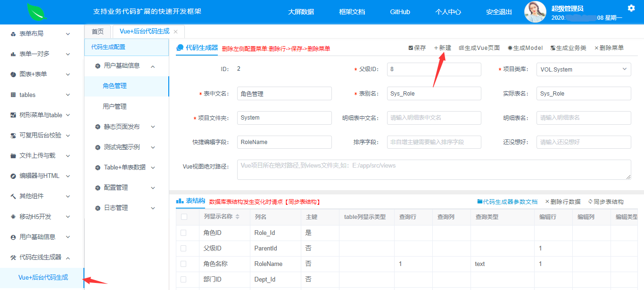Click the 移动H5开发 android icon
The height and width of the screenshot is (290, 644).
pyautogui.click(x=13, y=217)
